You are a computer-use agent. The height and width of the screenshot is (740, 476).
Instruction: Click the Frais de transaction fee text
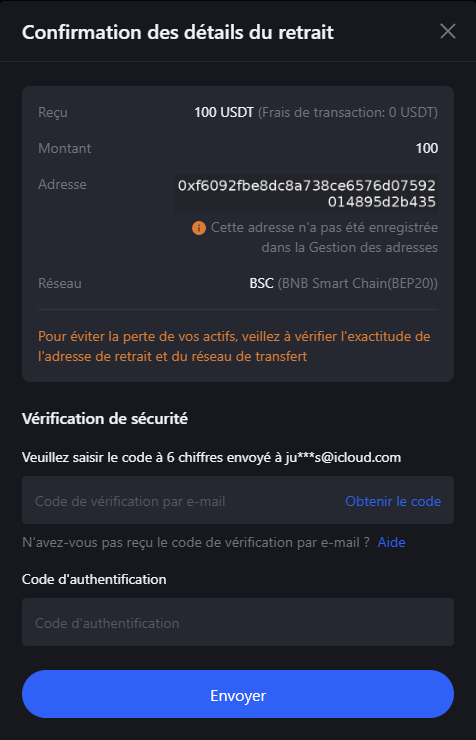click(x=348, y=112)
